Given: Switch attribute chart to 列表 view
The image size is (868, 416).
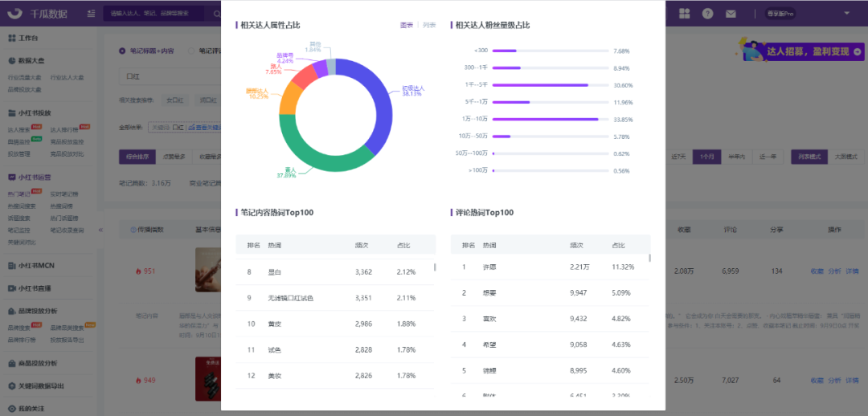Looking at the screenshot, I should coord(429,25).
